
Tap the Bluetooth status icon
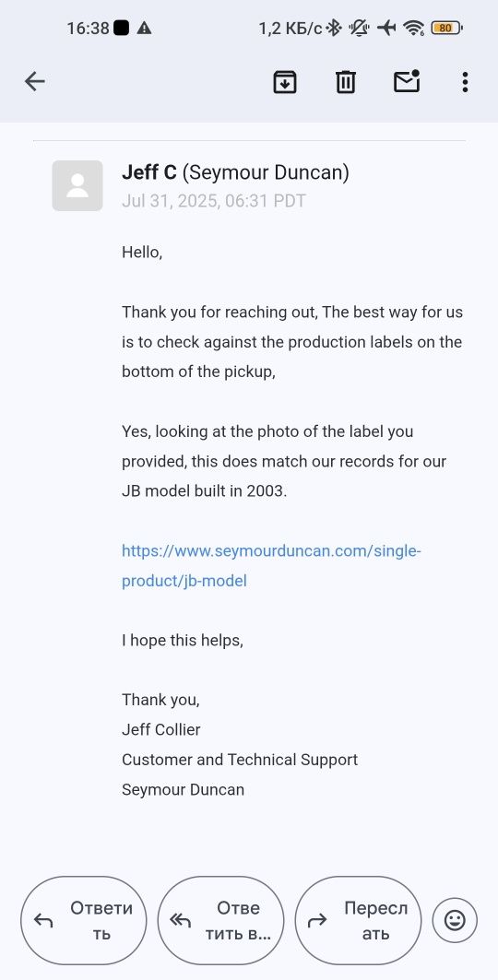(x=334, y=29)
